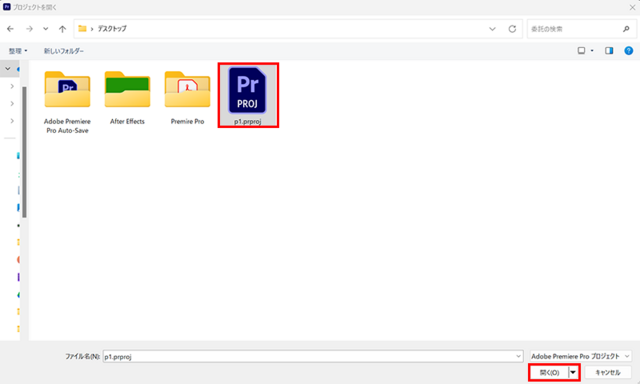640x384 pixels.
Task: Open the 整理 menu
Action: [x=18, y=51]
